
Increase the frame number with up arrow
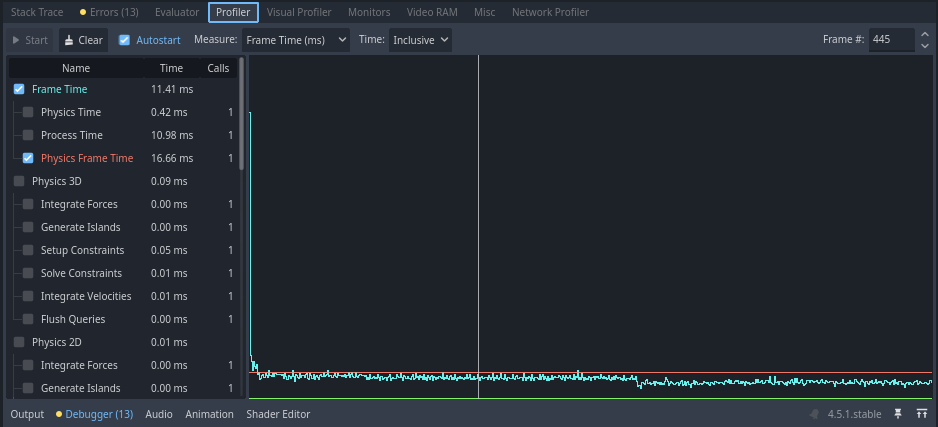click(923, 35)
